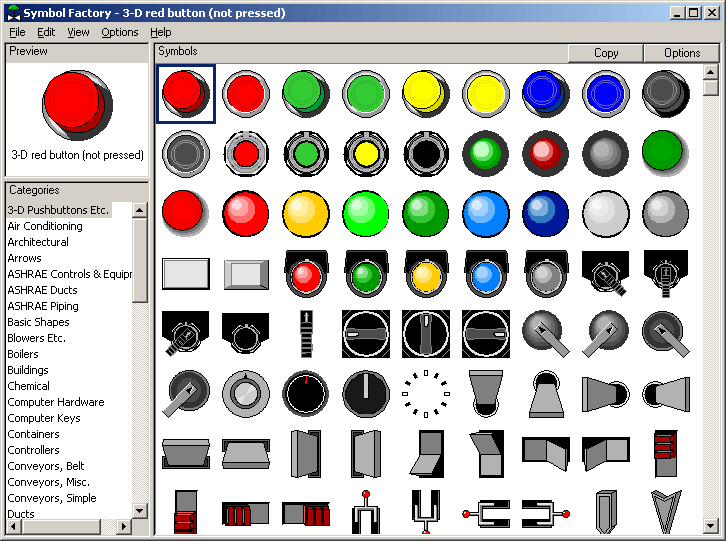Image resolution: width=726 pixels, height=541 pixels.
Task: Select the glossy light blue pilot light
Action: coord(486,214)
